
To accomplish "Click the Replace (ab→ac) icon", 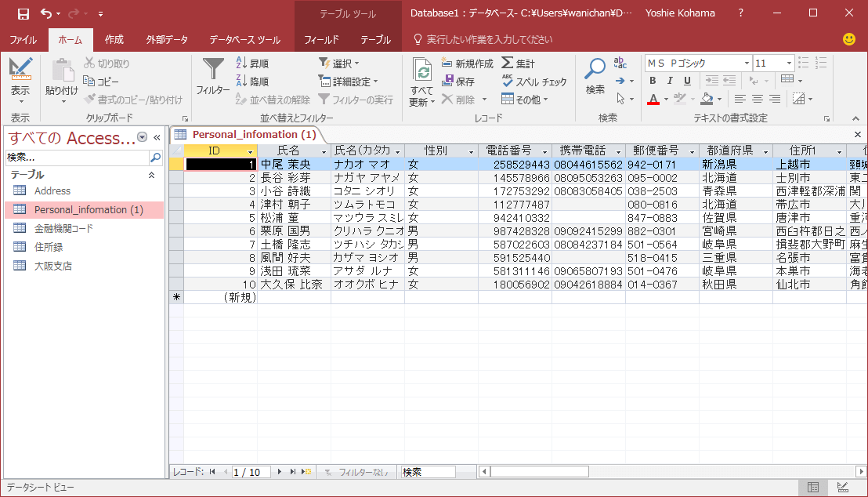I will click(620, 63).
